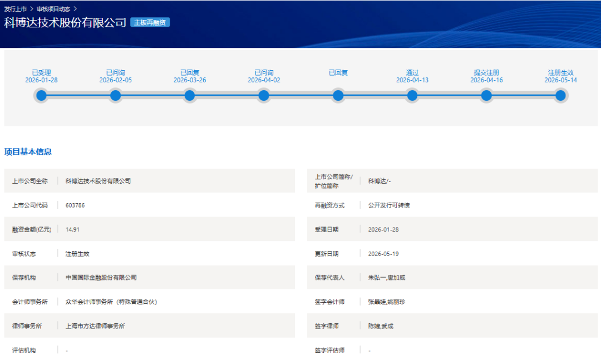
Task: Click the 签字律师 value 陈婕,武成
Action: coord(381,326)
